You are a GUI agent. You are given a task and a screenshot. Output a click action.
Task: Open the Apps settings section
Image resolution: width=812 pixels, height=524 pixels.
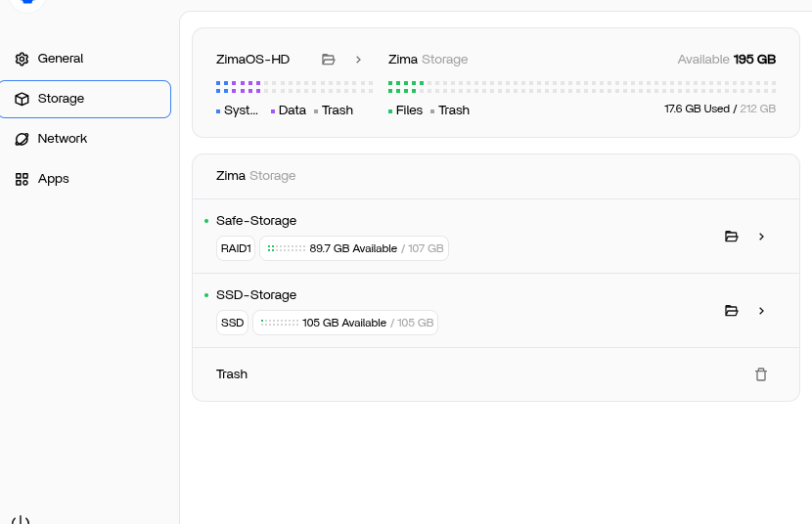(85, 179)
